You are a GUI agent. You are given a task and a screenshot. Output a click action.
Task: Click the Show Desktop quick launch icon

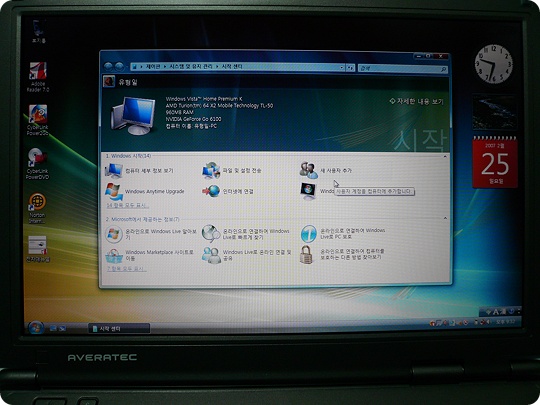pyautogui.click(x=53, y=328)
